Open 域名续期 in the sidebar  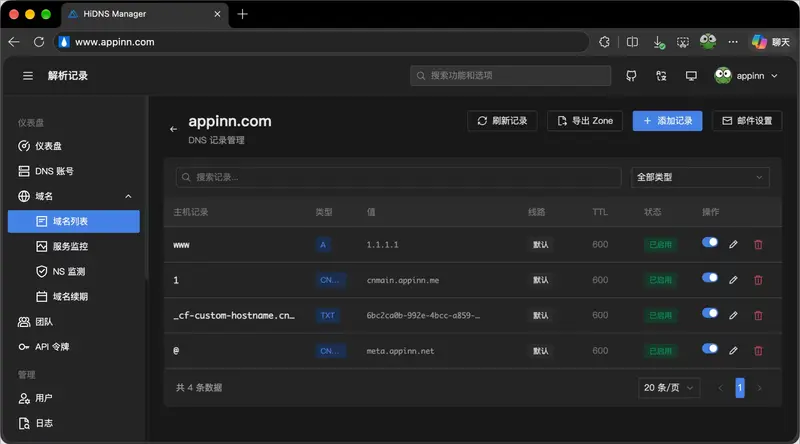tap(73, 297)
